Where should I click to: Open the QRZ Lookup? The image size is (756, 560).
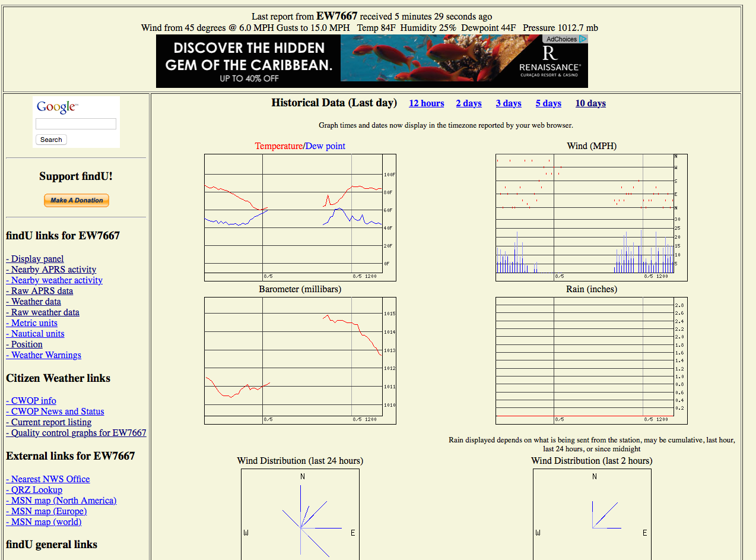[34, 489]
